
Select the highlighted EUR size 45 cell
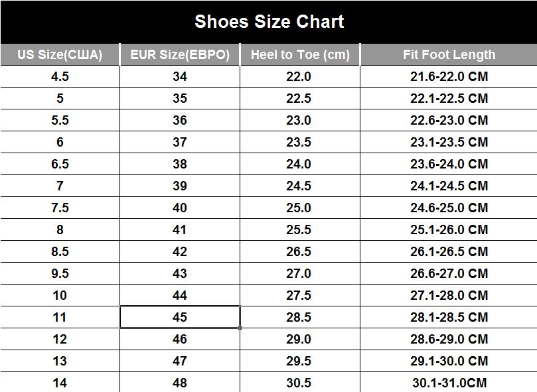point(180,317)
